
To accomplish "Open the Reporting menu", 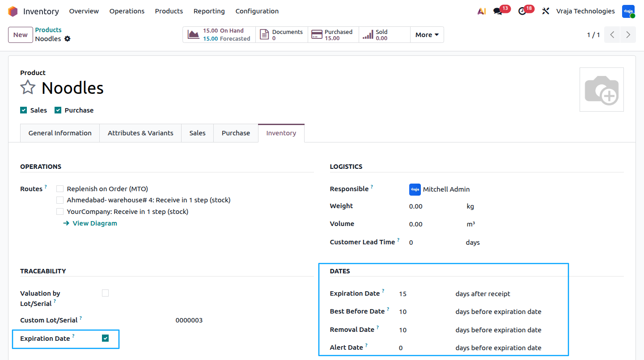I will click(x=209, y=11).
